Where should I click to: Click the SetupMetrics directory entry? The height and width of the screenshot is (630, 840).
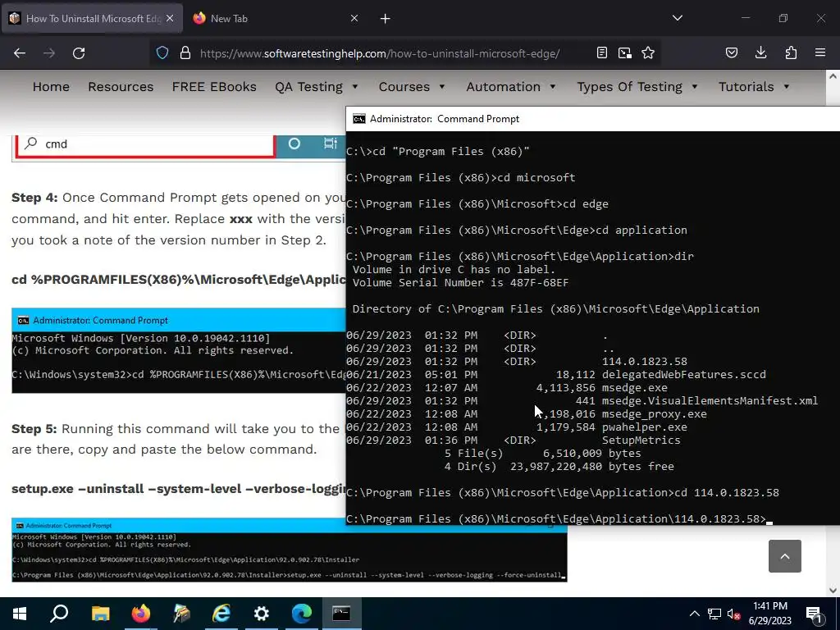[x=641, y=440]
